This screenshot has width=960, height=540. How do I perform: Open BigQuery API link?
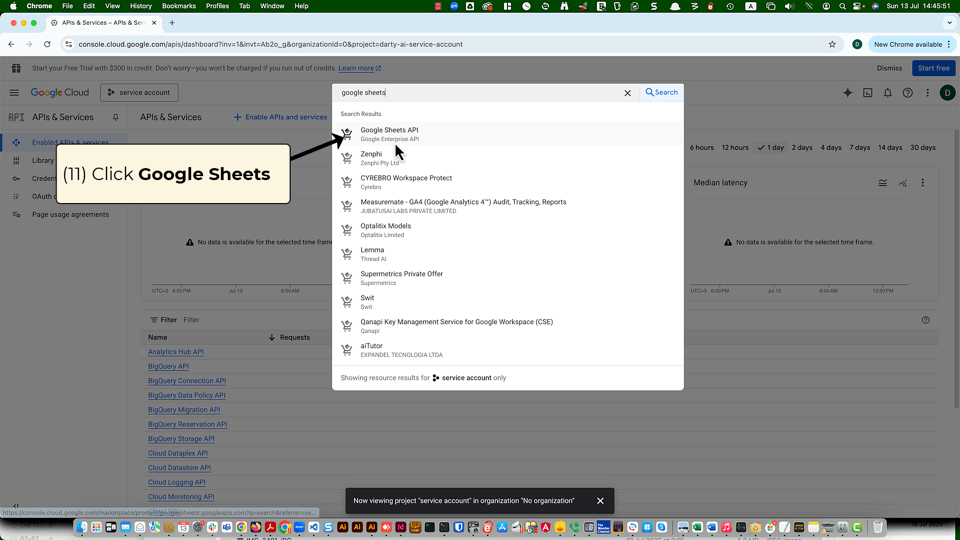(x=168, y=366)
